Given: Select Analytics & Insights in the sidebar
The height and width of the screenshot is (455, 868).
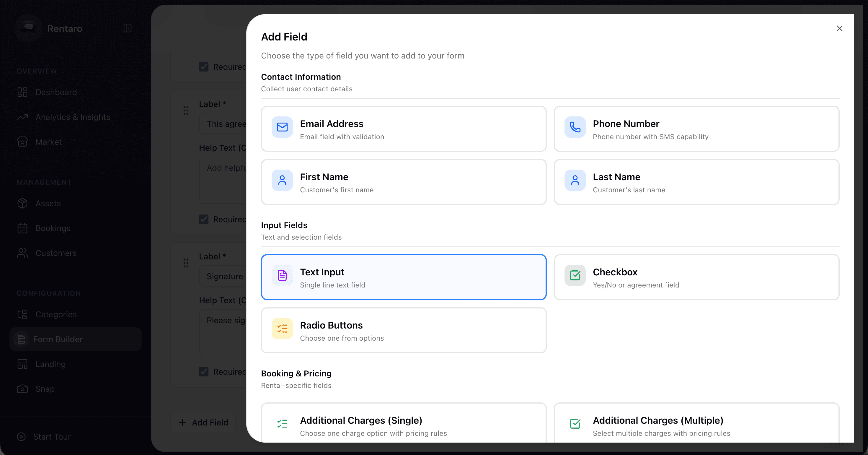Looking at the screenshot, I should (x=73, y=117).
